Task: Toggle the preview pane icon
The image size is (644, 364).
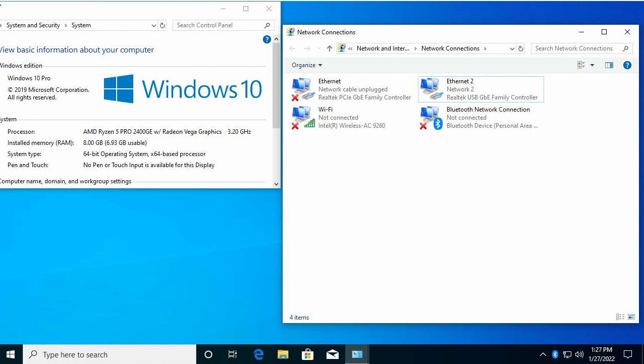Action: pyautogui.click(x=609, y=65)
